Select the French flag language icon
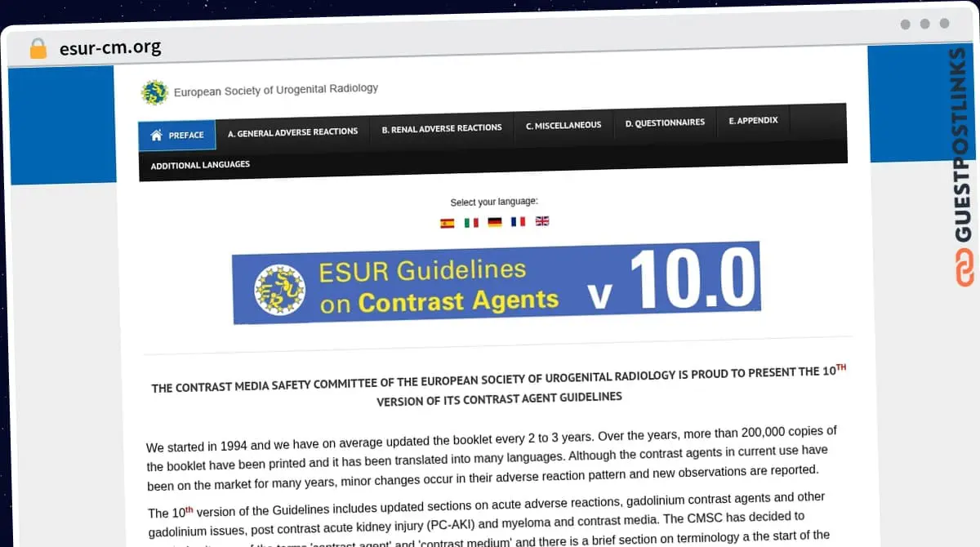Viewport: 980px width, 547px height. (519, 221)
